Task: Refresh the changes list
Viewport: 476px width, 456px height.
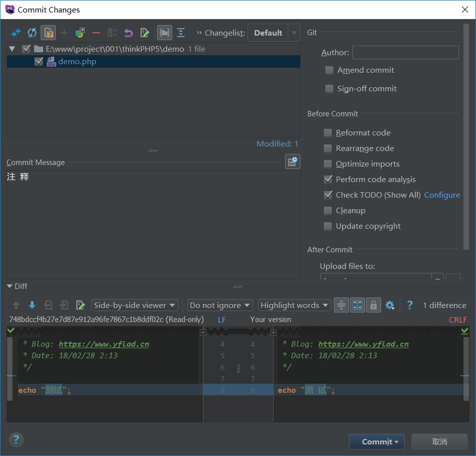Action: coord(32,33)
